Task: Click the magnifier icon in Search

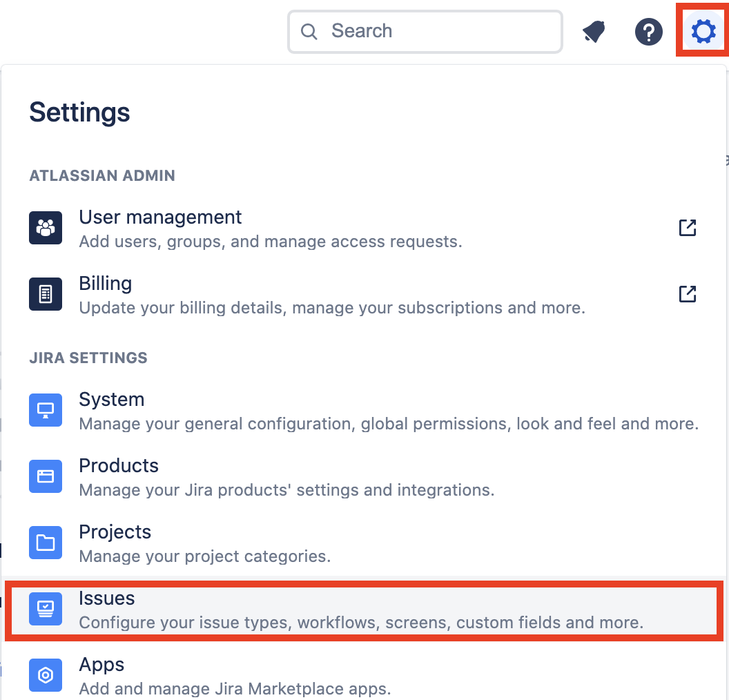Action: coord(309,31)
